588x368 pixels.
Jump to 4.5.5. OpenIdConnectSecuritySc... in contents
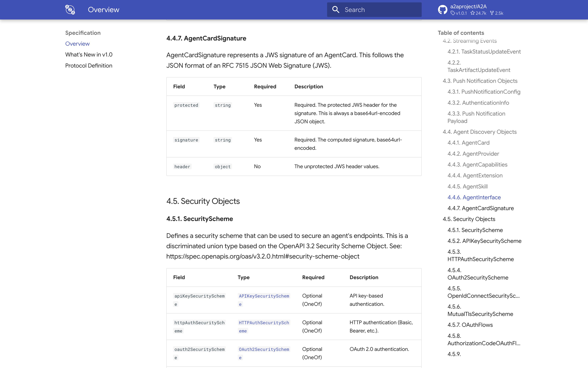coord(483,292)
